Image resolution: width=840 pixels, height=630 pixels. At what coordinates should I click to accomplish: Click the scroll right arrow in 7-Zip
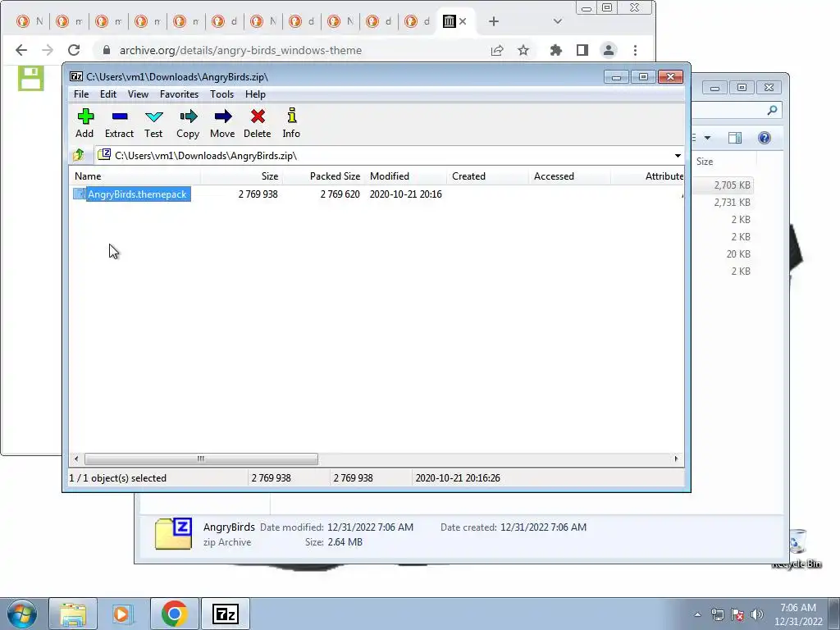pyautogui.click(x=676, y=459)
